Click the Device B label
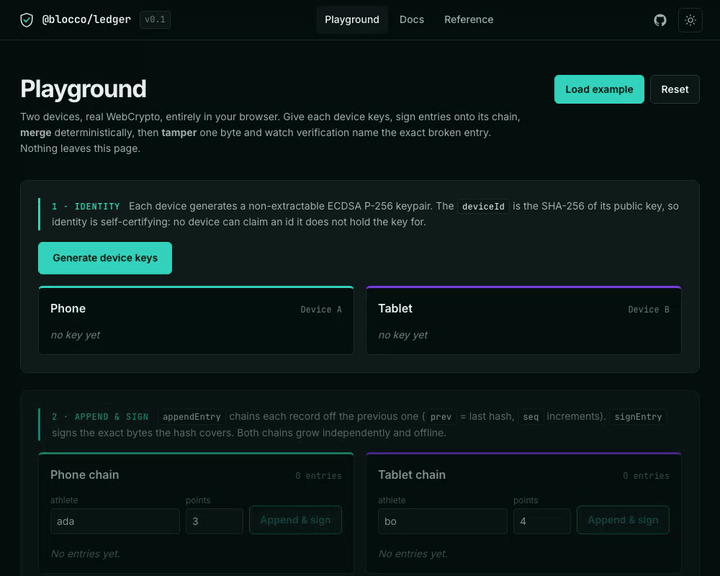This screenshot has width=720, height=576. (648, 309)
